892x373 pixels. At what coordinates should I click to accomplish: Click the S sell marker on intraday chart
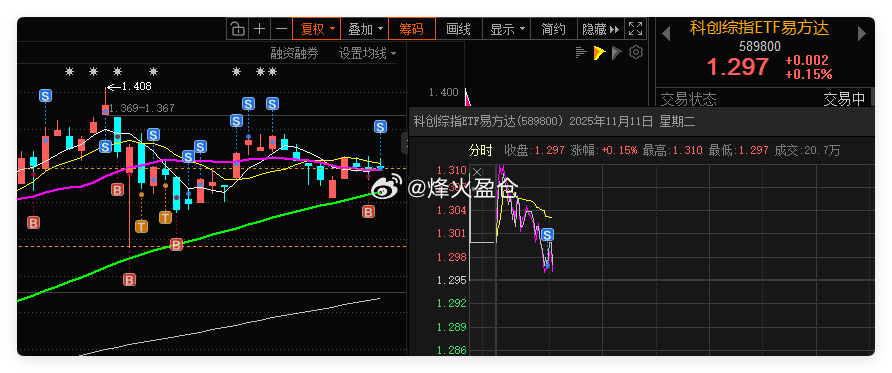[x=548, y=234]
